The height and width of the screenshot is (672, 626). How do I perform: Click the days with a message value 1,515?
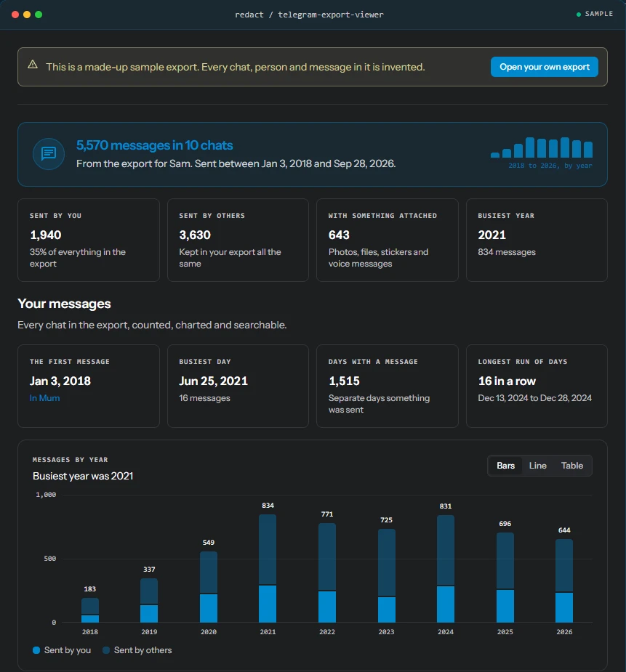(344, 381)
